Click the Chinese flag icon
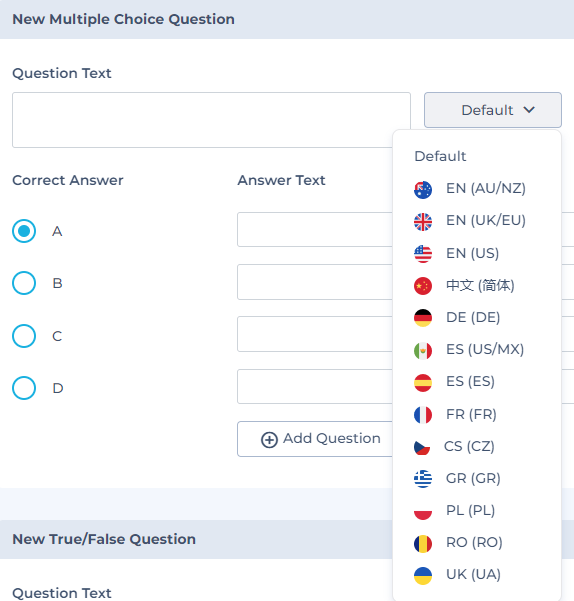Screen dimensions: 574x601 pyautogui.click(x=423, y=286)
